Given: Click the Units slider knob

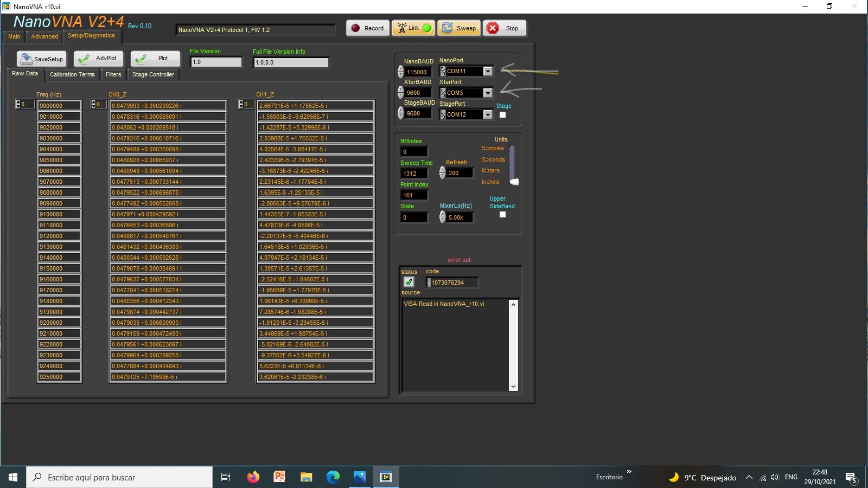Looking at the screenshot, I should (x=514, y=182).
